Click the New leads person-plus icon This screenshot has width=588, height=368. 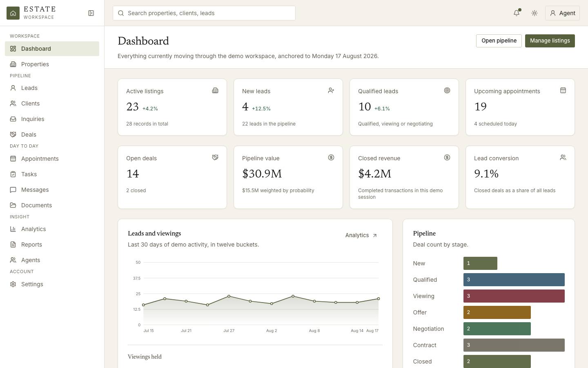pyautogui.click(x=331, y=90)
